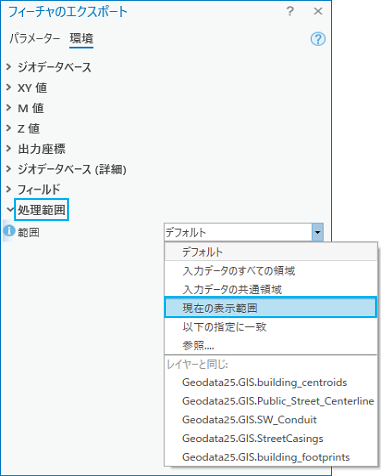Click the 範囲 dropdown arrow button
The height and width of the screenshot is (476, 381).
coord(317,232)
